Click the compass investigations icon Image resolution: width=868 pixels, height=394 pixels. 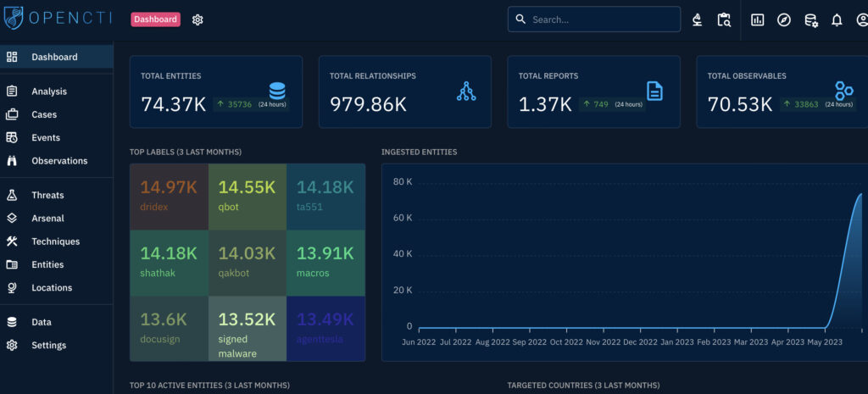pos(784,19)
